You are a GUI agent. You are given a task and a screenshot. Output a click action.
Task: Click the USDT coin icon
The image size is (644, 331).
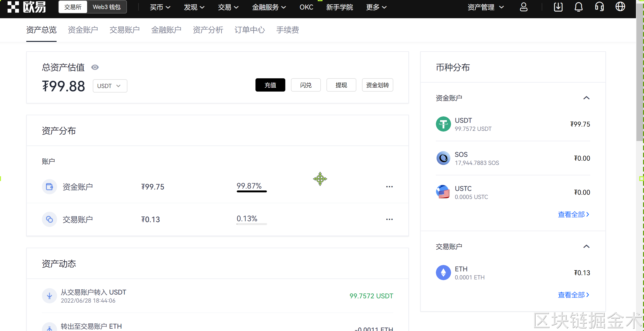coord(443,124)
